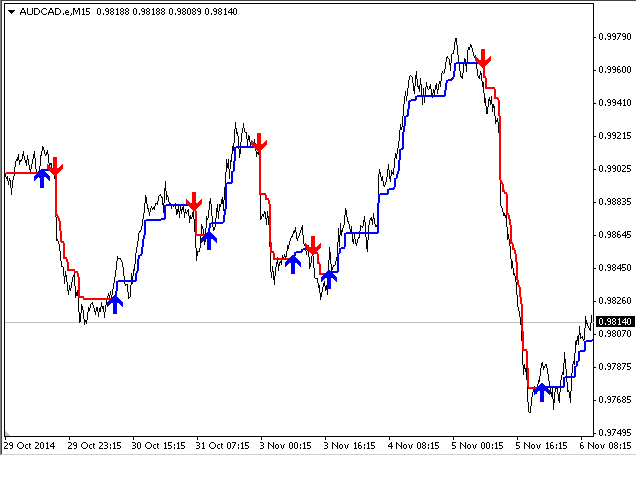This screenshot has height=480, width=640.
Task: Click the 0.99410 price scale label
Action: coord(615,103)
